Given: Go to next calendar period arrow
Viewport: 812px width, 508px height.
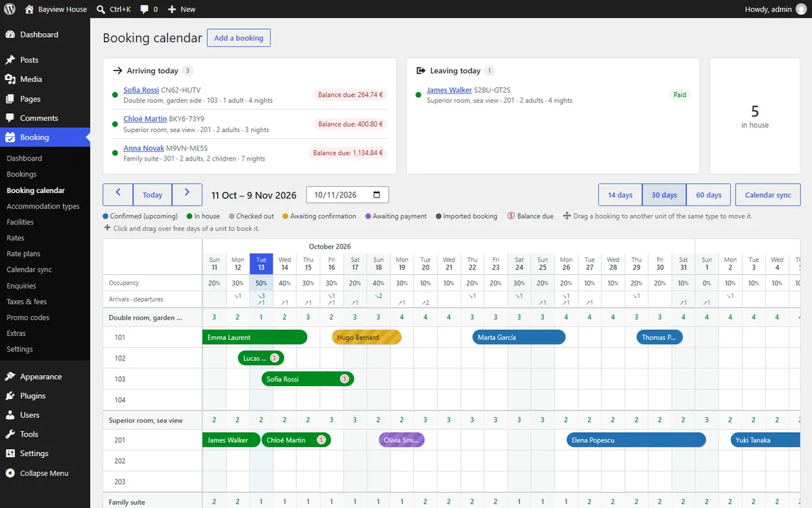Looking at the screenshot, I should coord(187,194).
